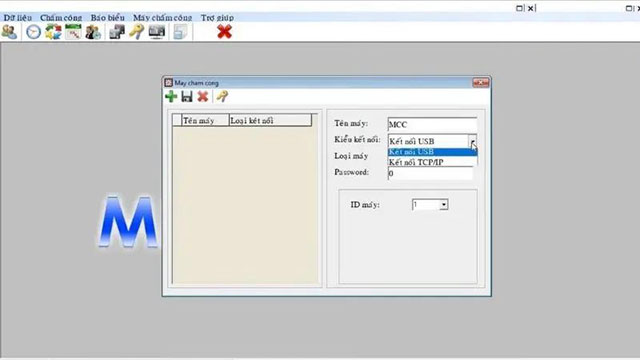Viewport: 640px width, 360px height.
Task: Click the Loại kết nối column header
Action: (270, 120)
